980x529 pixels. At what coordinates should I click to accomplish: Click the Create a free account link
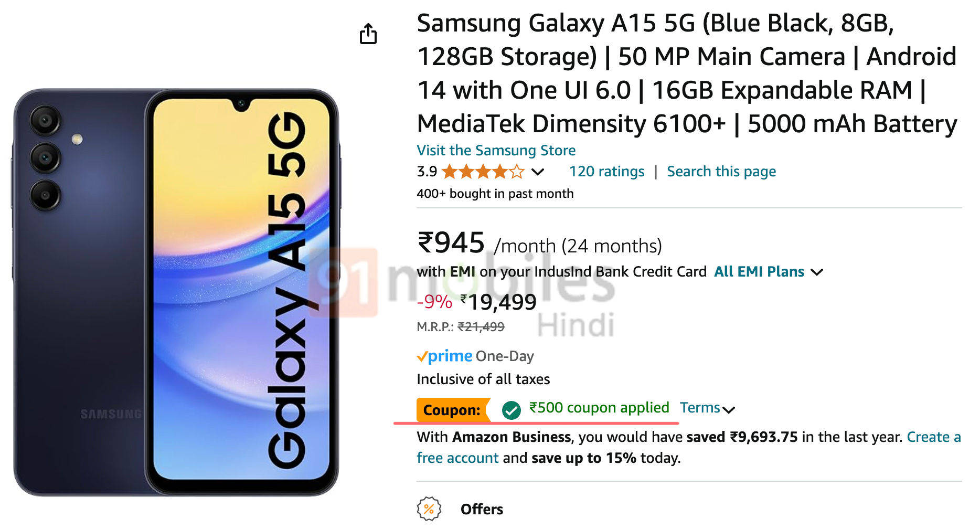pos(934,437)
